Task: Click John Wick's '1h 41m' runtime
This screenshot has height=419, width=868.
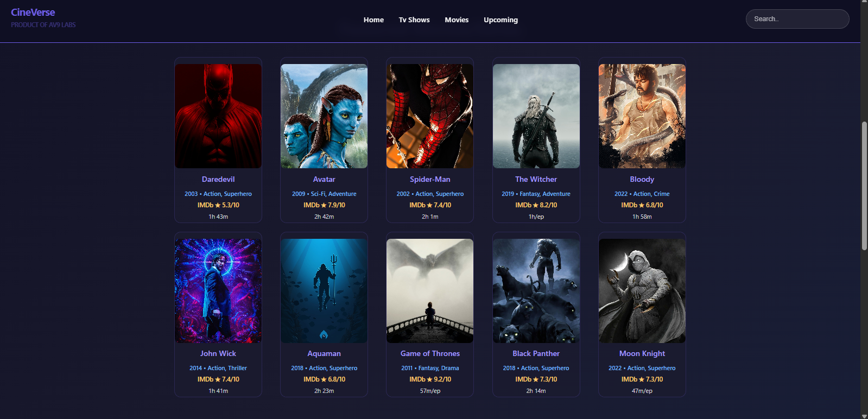Action: pyautogui.click(x=218, y=391)
